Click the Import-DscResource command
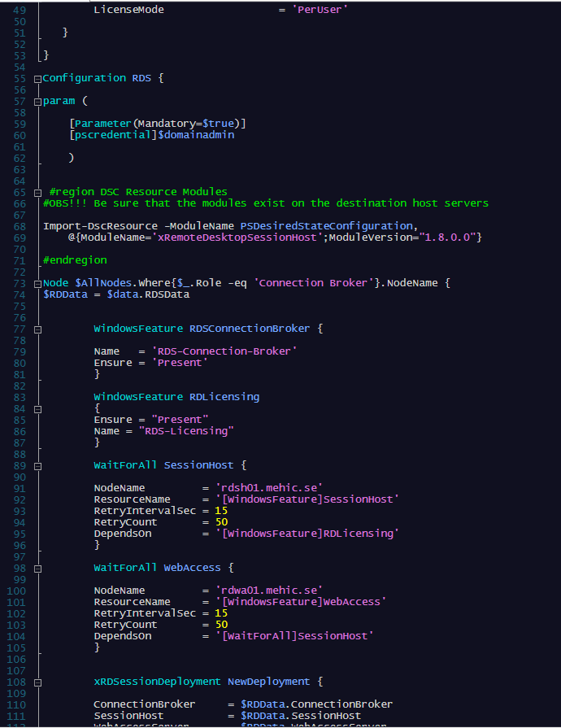Viewport: 561px width, 728px height. click(x=91, y=225)
